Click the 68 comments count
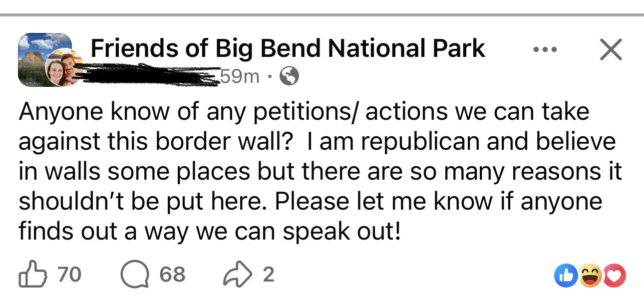644x297 pixels. pyautogui.click(x=172, y=275)
